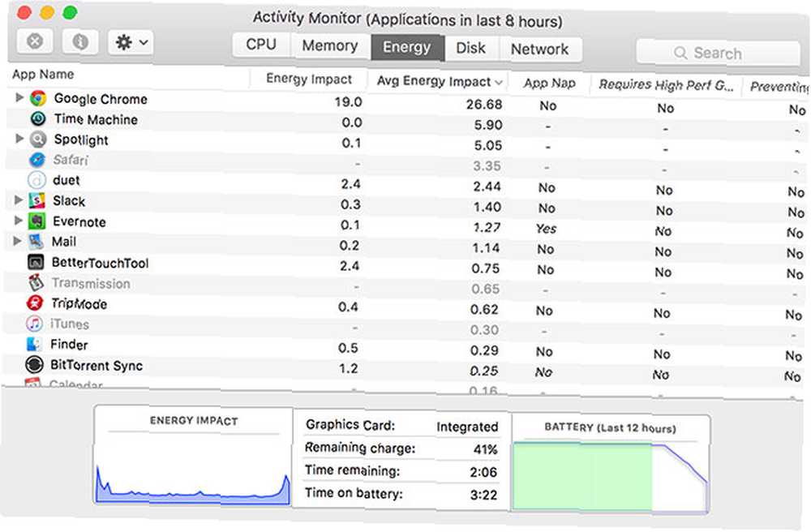Expand the Spotlight process group

tap(19, 138)
